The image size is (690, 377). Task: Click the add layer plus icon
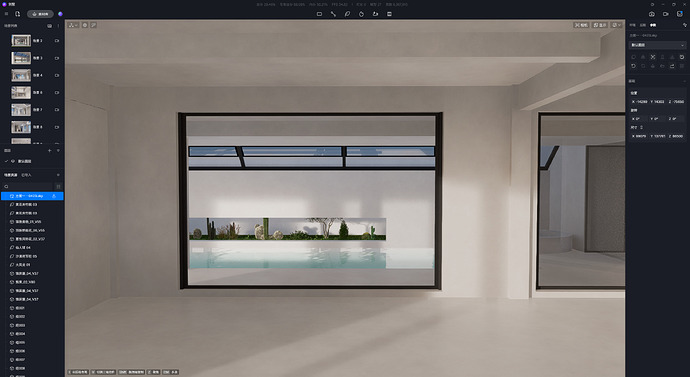click(x=49, y=150)
